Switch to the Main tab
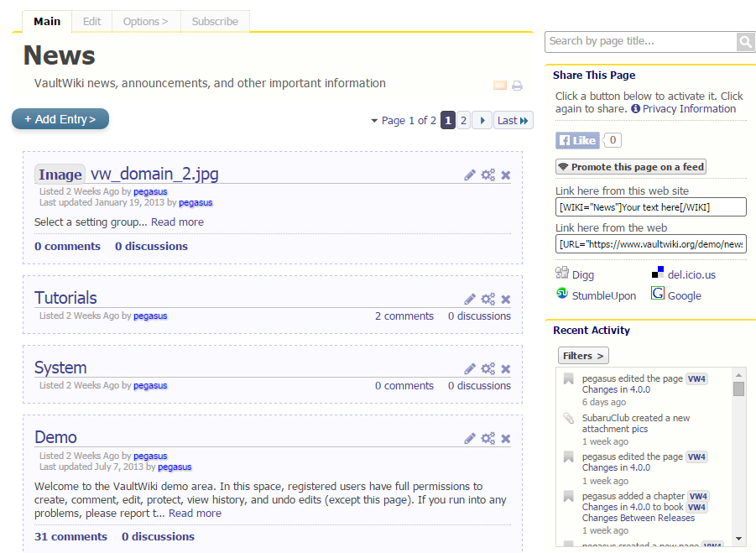The height and width of the screenshot is (553, 756). click(x=47, y=22)
